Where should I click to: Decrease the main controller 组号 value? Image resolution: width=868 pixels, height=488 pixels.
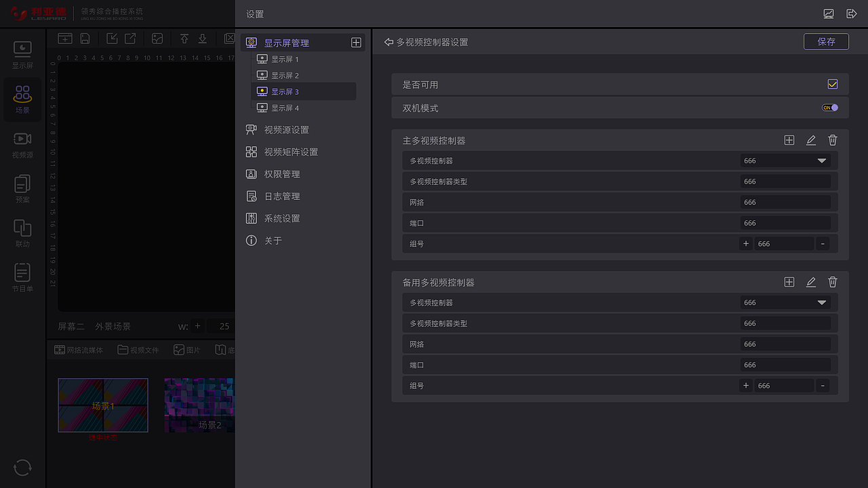pyautogui.click(x=823, y=243)
